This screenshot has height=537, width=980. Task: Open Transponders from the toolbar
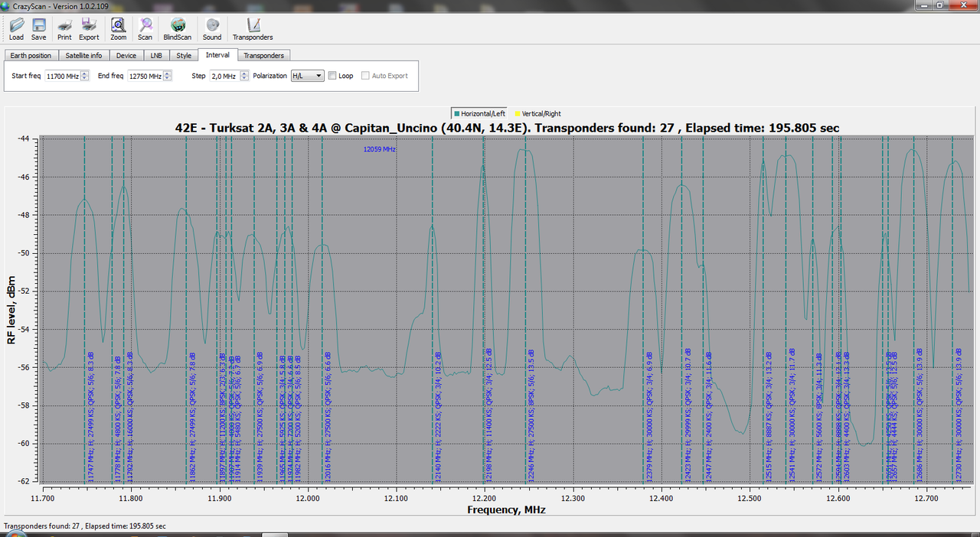(x=253, y=29)
